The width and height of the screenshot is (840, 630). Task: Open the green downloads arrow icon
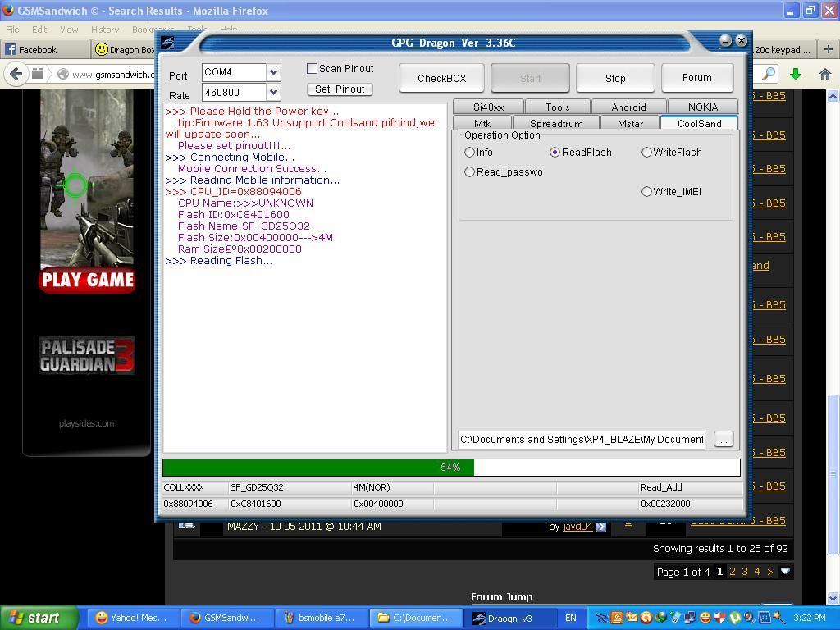point(795,74)
